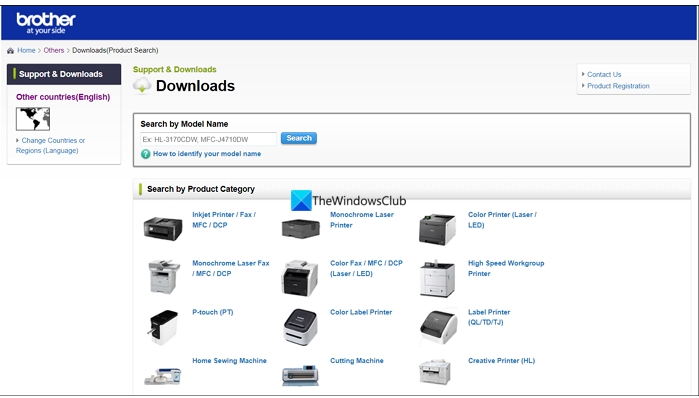Open Inkjet Printer / Fax / MFC / DCP category

point(224,220)
